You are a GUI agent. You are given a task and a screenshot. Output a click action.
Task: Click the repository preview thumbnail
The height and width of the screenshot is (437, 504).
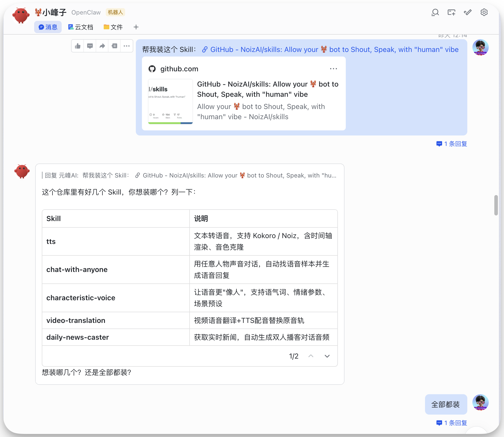click(170, 102)
